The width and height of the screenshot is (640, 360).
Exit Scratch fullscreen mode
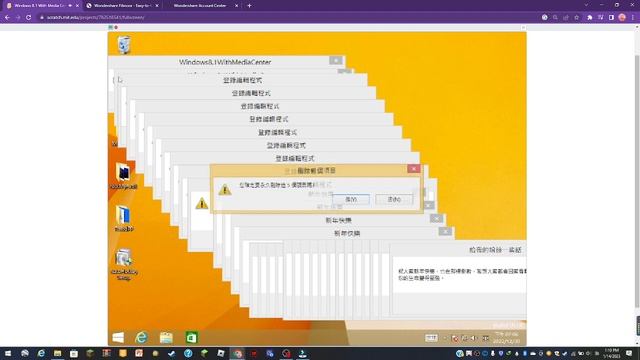[523, 27]
